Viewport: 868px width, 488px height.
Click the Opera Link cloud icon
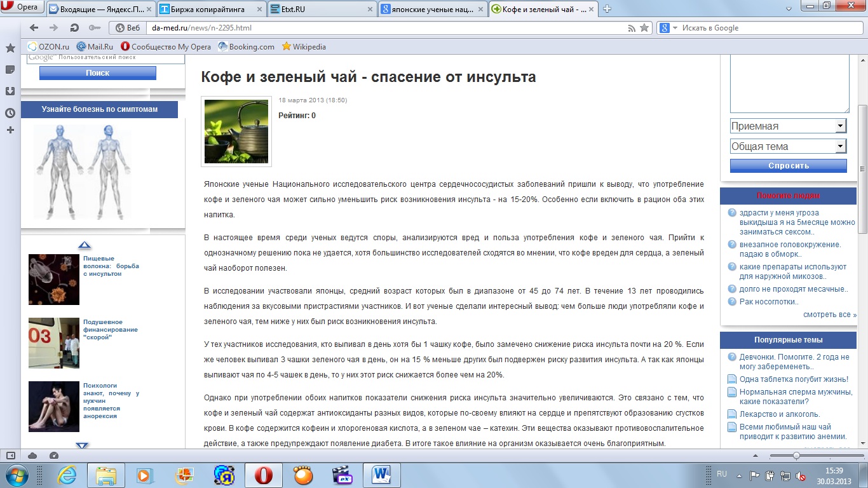pyautogui.click(x=32, y=456)
